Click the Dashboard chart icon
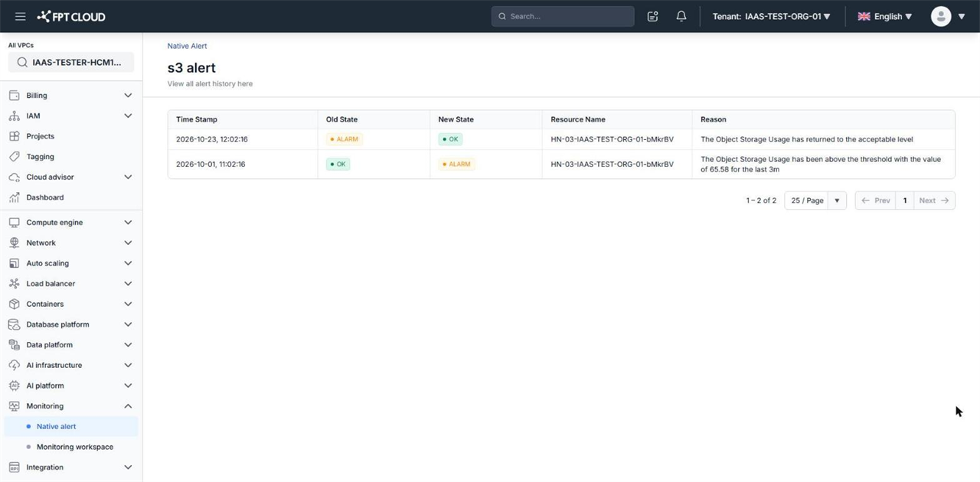Viewport: 980px width, 482px height. point(14,197)
